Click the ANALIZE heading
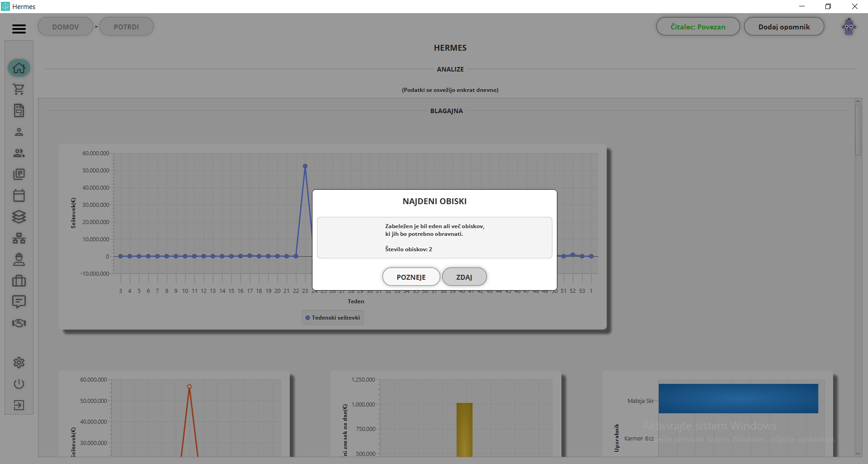868x464 pixels. 450,69
